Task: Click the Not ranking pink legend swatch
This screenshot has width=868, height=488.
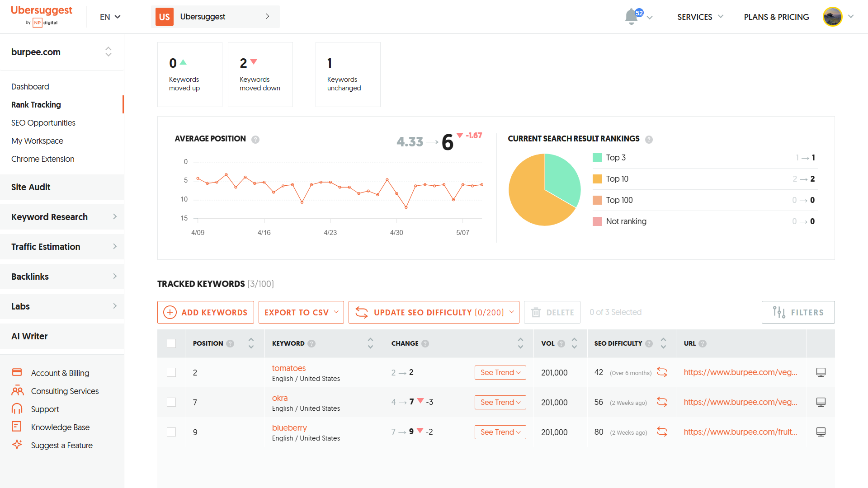Action: pos(597,221)
